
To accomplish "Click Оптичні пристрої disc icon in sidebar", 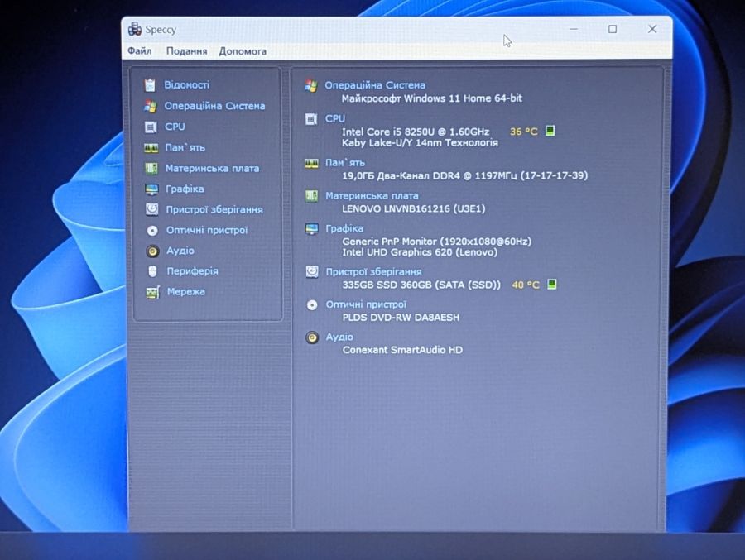I will (x=152, y=230).
